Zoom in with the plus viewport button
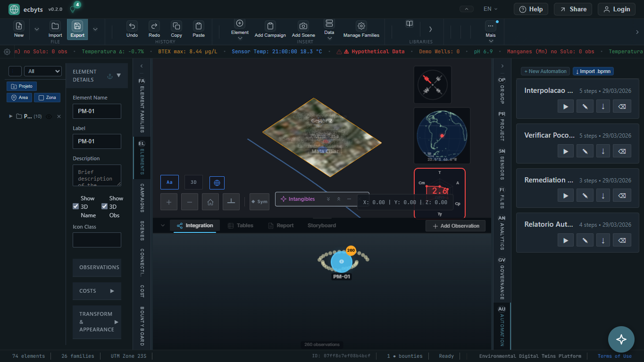The image size is (644, 362). (169, 202)
